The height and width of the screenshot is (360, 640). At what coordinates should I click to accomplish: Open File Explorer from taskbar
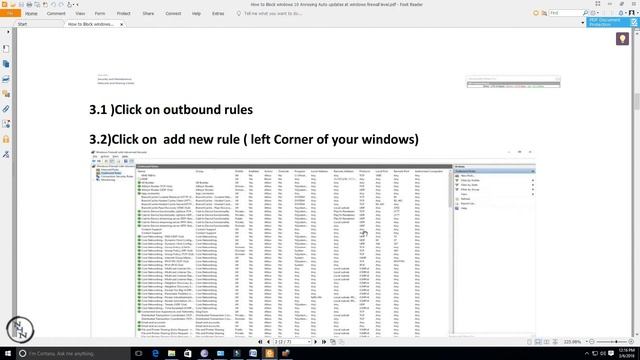pyautogui.click(x=171, y=353)
